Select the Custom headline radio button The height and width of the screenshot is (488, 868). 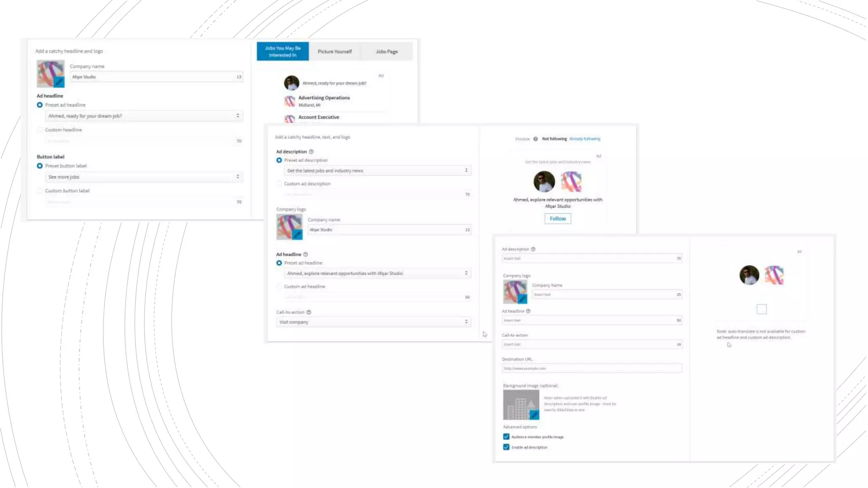pyautogui.click(x=40, y=130)
